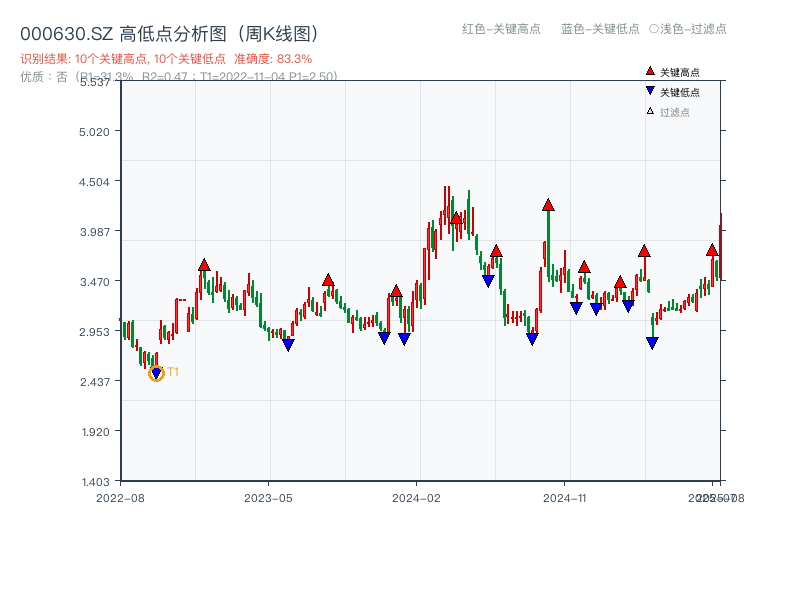Click the 2.953 y-axis label
800x600 pixels.
pos(94,332)
